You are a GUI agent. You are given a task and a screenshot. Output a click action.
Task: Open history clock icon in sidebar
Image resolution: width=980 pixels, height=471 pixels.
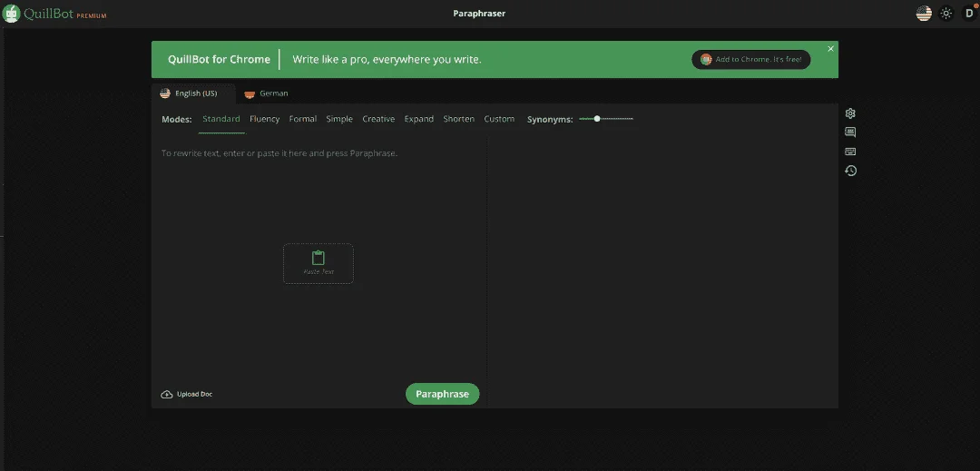[850, 171]
